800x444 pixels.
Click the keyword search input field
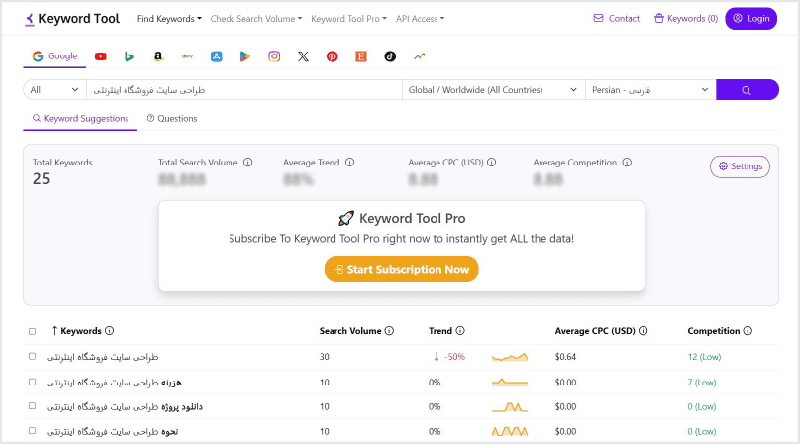[x=244, y=90]
